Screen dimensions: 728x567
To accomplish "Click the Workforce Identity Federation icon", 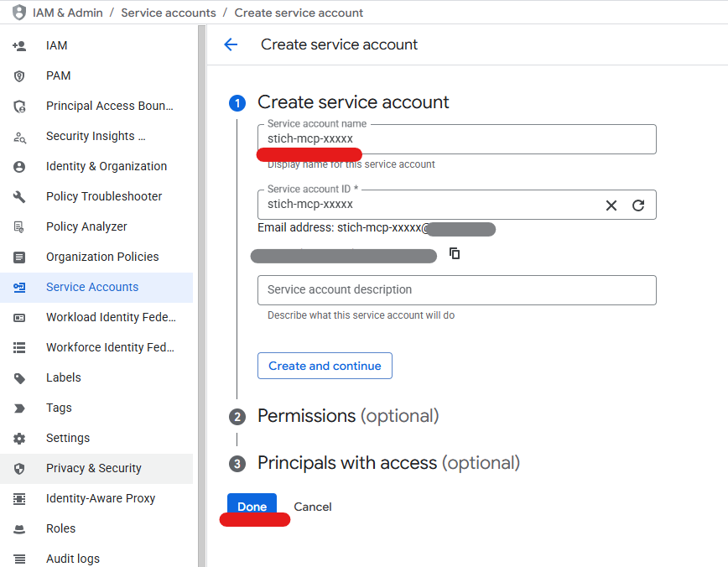I will point(19,347).
